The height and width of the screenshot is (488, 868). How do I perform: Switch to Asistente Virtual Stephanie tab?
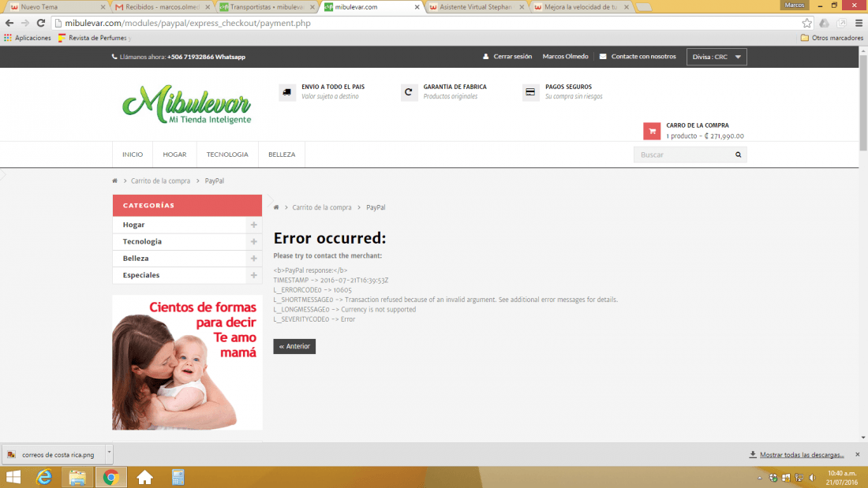click(x=476, y=7)
